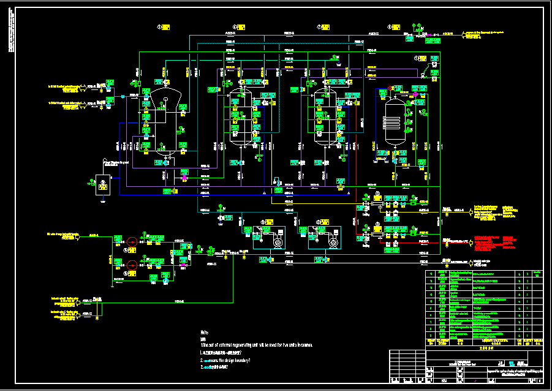
Task: Click the note 'means the design boundary'
Action: click(x=225, y=360)
